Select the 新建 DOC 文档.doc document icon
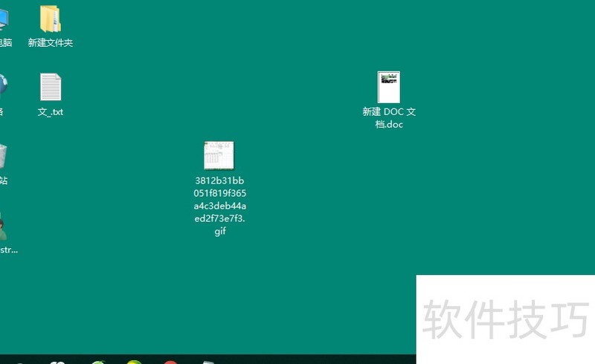Image resolution: width=595 pixels, height=364 pixels. (389, 88)
